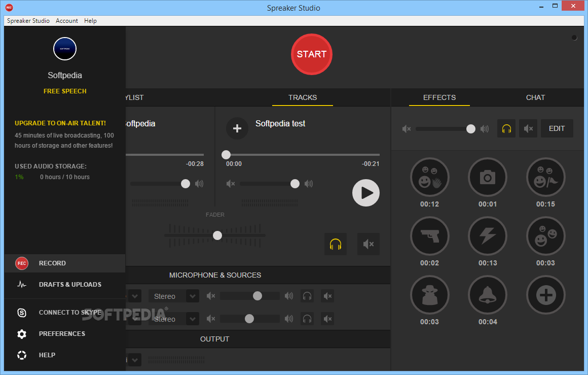
Task: Click UPGRADE TO ON-AIR TALENT link
Action: [60, 123]
